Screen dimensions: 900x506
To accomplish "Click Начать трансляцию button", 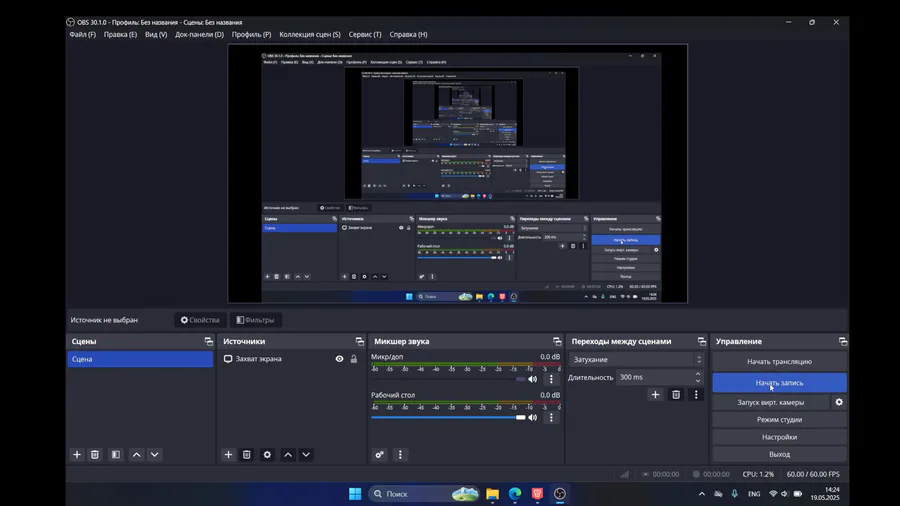I will [x=779, y=361].
